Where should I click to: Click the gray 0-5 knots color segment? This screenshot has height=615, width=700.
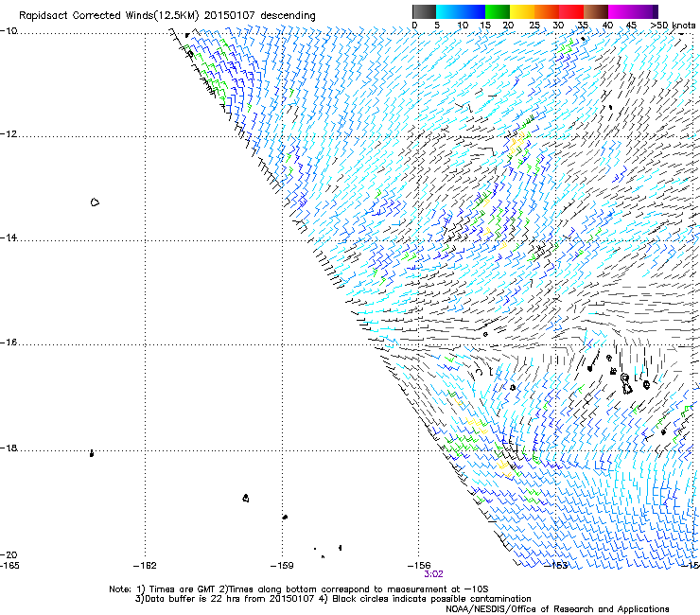pos(424,11)
